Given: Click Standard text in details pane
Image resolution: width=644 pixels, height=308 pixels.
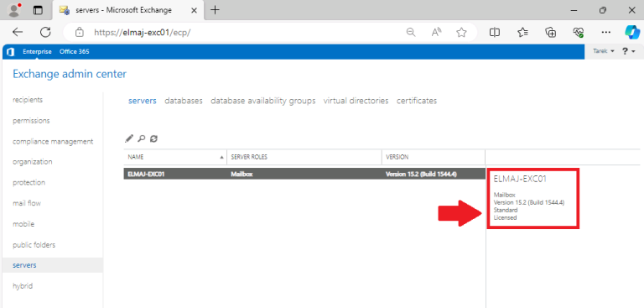Looking at the screenshot, I should coord(505,210).
